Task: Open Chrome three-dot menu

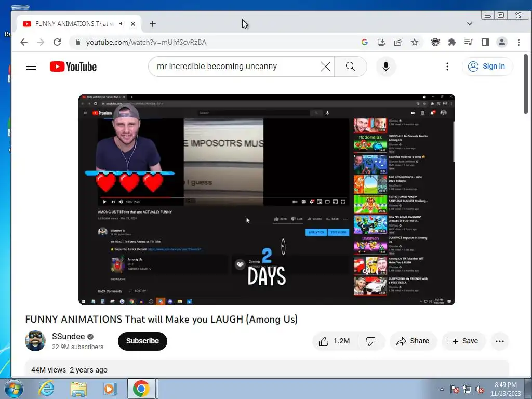Action: [x=518, y=42]
